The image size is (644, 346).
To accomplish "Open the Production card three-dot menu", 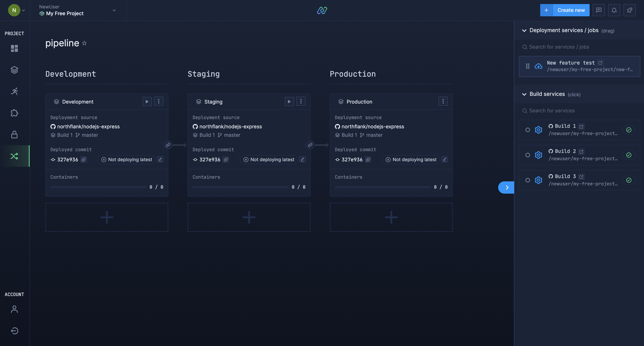I will pos(443,101).
